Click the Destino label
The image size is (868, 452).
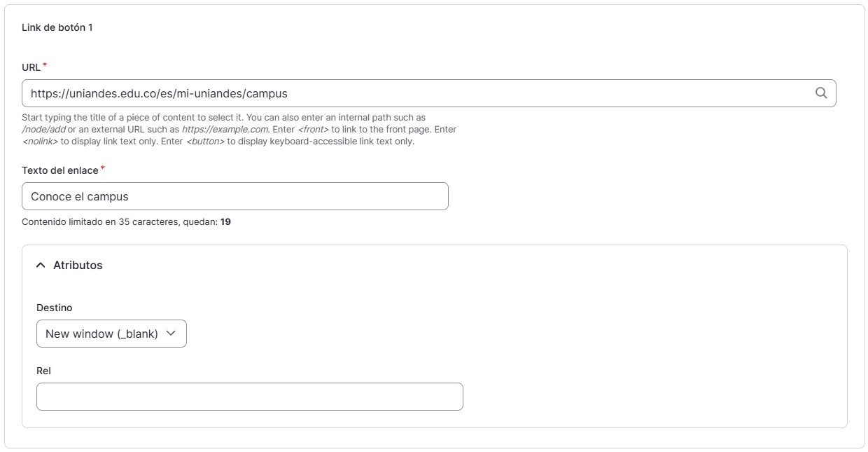point(55,308)
